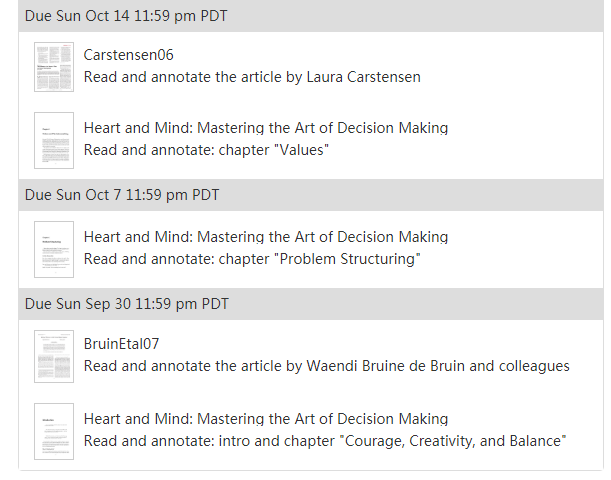The height and width of the screenshot is (480, 611).
Task: Open the thumbnail for the intro and Courage chapter
Action: [54, 431]
